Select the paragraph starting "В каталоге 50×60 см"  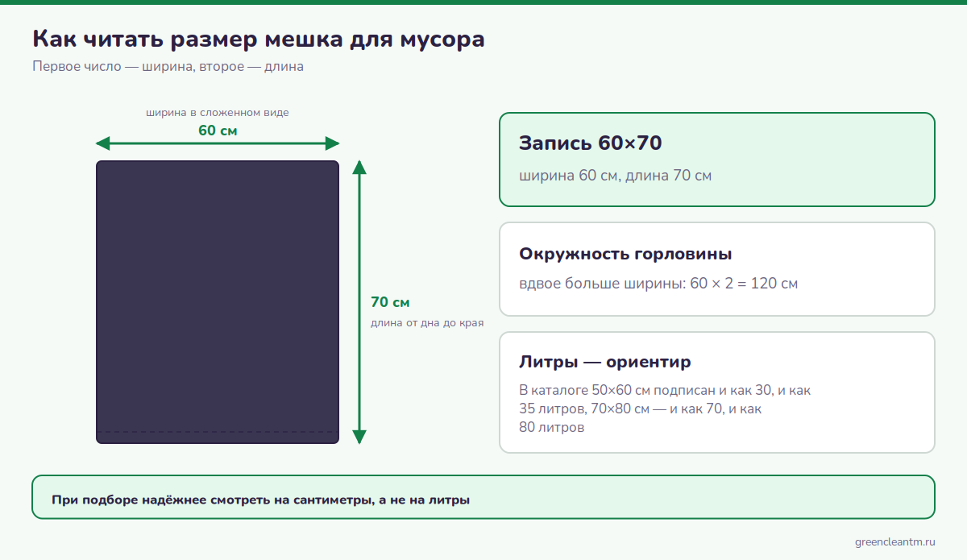665,409
